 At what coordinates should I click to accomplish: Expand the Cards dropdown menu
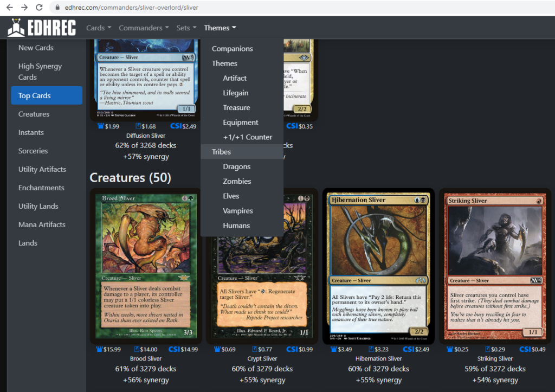99,28
